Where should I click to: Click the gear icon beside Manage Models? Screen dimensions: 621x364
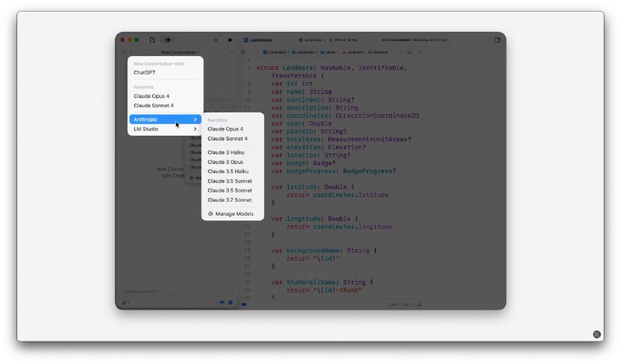(210, 214)
